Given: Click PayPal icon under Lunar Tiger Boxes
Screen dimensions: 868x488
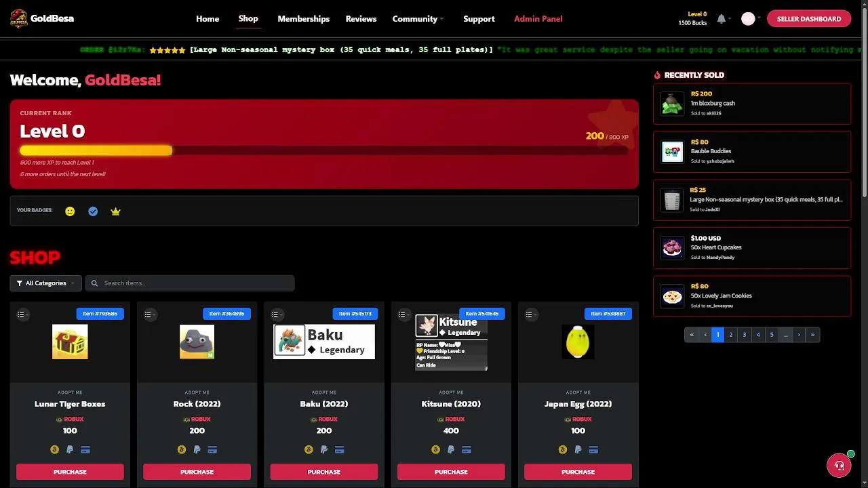Looking at the screenshot, I should pos(70,449).
